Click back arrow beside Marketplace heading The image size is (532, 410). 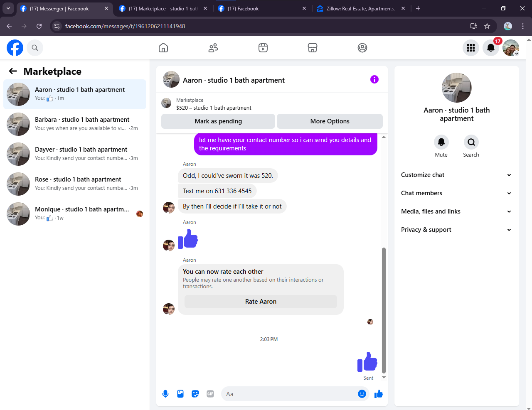[x=13, y=71]
